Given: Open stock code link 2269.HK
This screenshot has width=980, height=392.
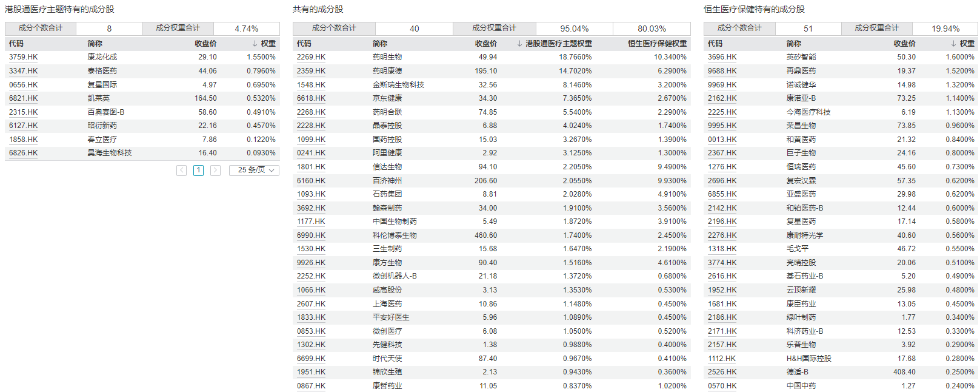Looking at the screenshot, I should (x=311, y=57).
